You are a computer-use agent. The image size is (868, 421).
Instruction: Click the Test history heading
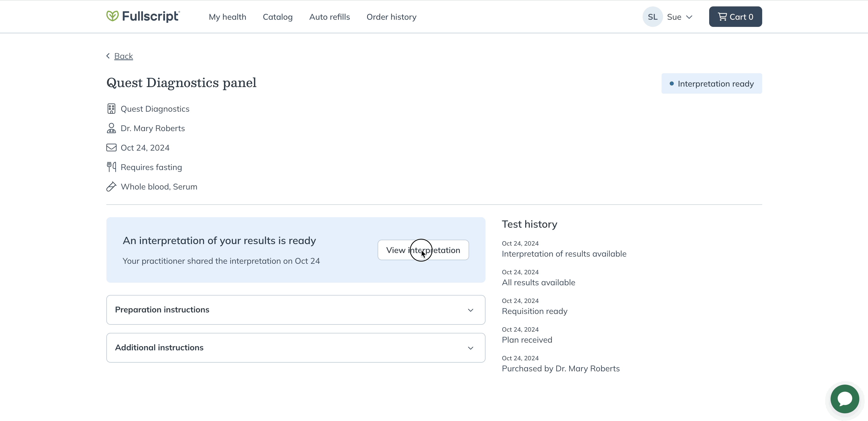[x=529, y=224]
